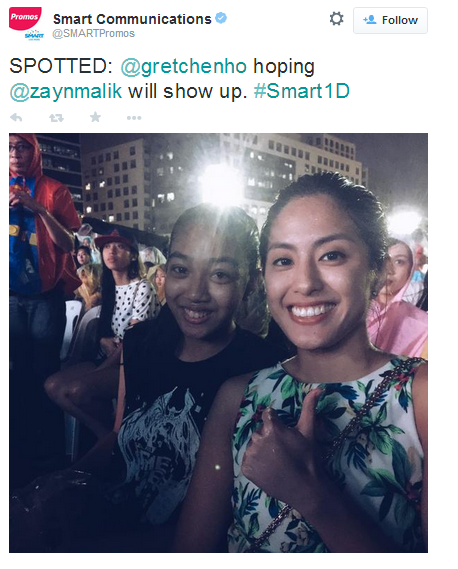This screenshot has width=458, height=569.
Task: Click the blue verified badge
Action: (x=221, y=18)
